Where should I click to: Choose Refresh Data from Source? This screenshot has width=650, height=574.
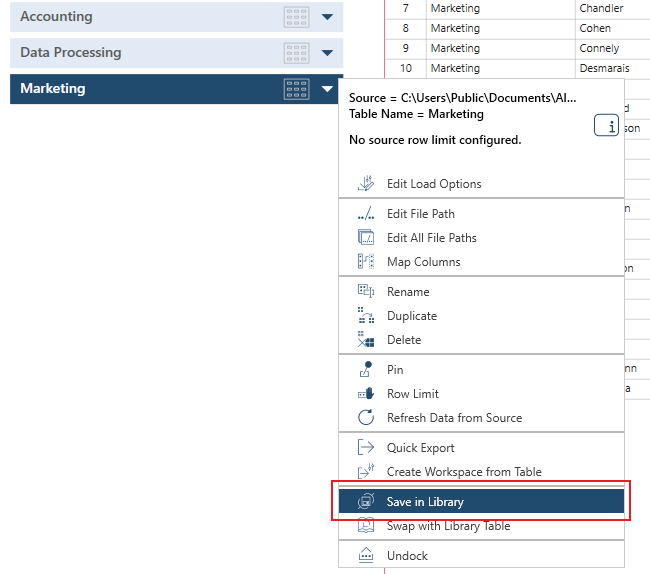[481, 418]
